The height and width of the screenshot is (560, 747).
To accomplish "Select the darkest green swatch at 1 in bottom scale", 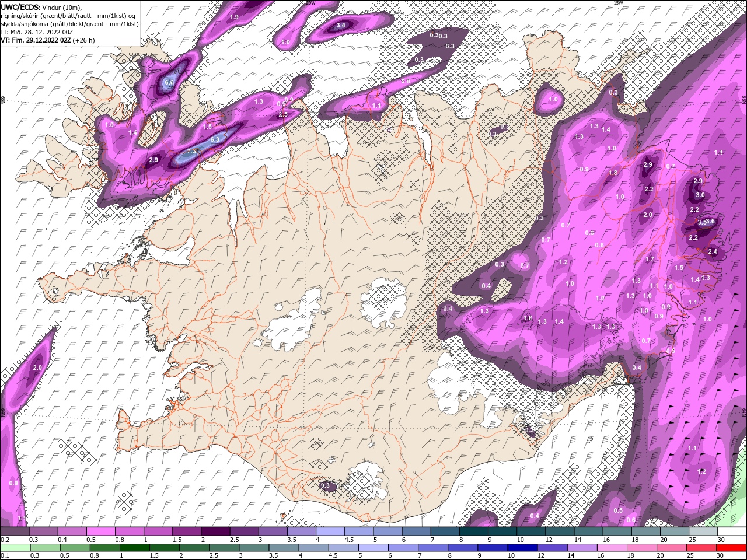I will [134, 548].
